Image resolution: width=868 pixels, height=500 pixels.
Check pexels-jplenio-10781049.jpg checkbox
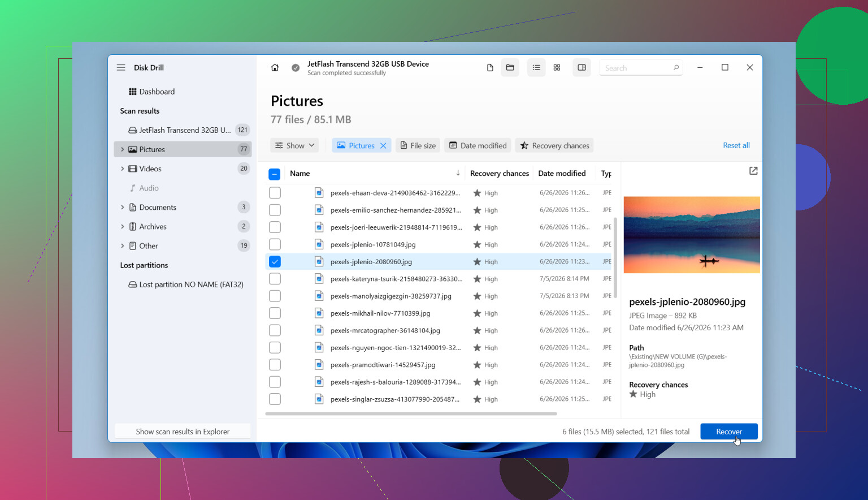(275, 244)
